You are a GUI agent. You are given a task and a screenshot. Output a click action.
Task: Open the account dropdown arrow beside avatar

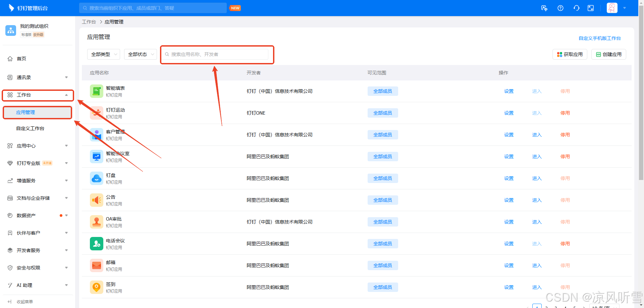coord(625,8)
